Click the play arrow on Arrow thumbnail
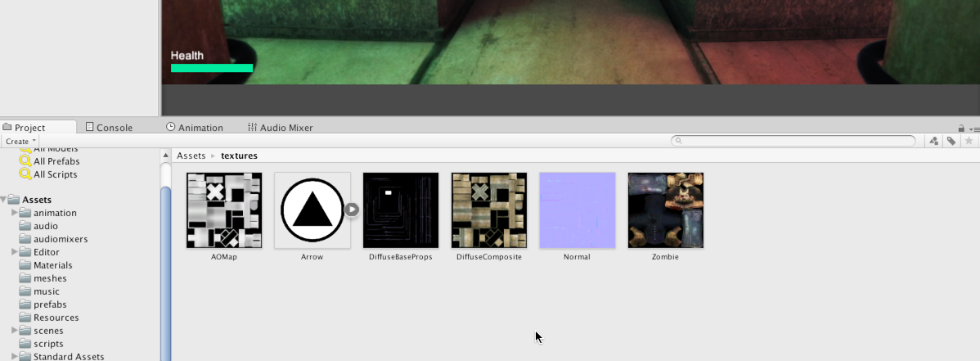Viewport: 980px width, 361px height. point(351,210)
